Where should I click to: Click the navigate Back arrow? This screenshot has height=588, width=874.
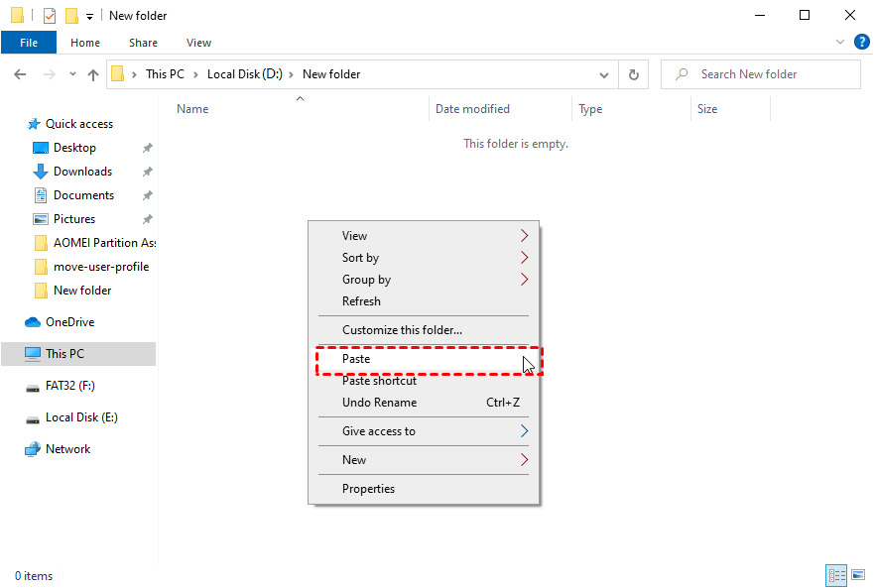(20, 73)
